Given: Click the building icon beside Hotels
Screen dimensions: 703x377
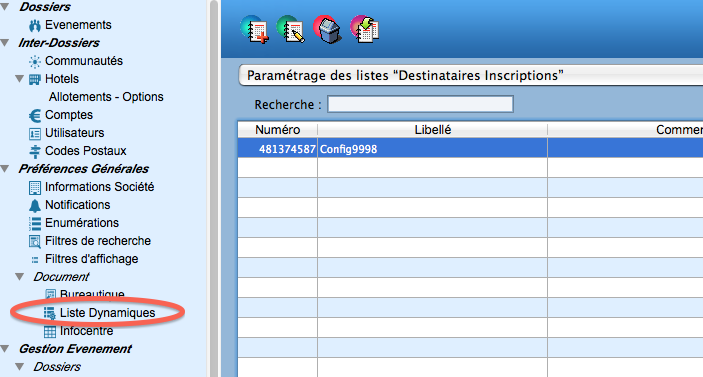Looking at the screenshot, I should tap(35, 79).
